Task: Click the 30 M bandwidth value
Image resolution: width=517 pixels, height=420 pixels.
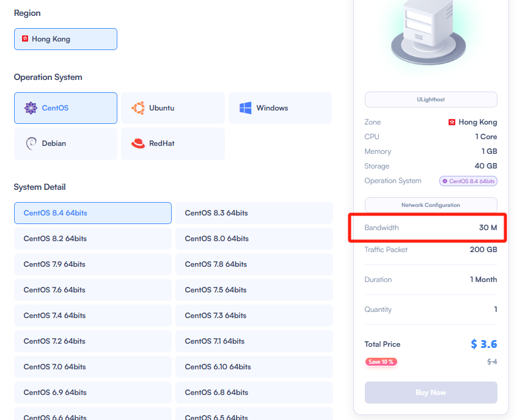Action: [x=488, y=228]
